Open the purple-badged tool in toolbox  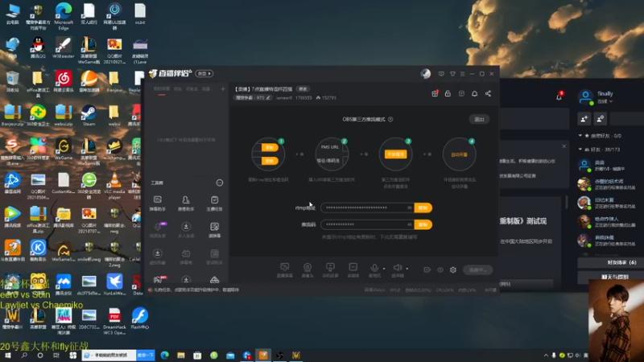click(x=158, y=230)
